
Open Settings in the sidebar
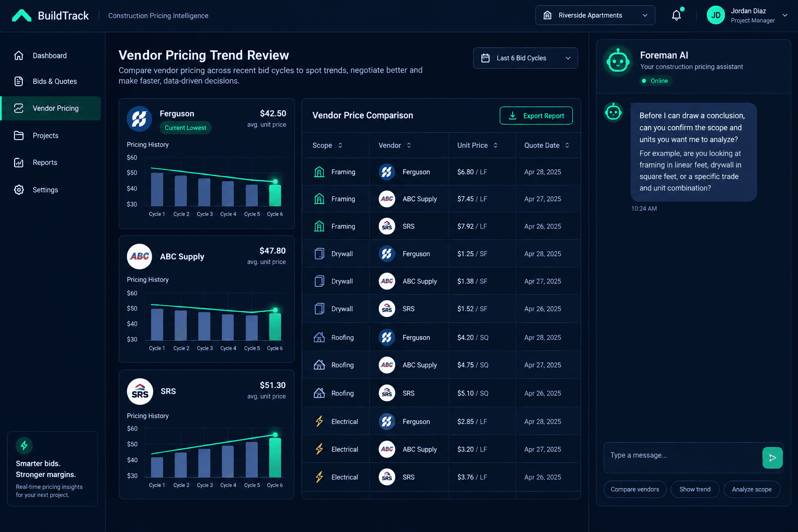[x=51, y=190]
